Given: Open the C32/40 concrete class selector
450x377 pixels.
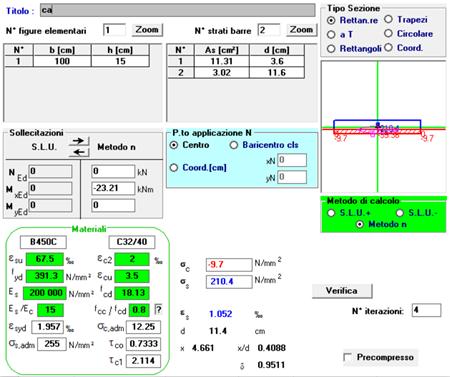Looking at the screenshot, I should 132,242.
